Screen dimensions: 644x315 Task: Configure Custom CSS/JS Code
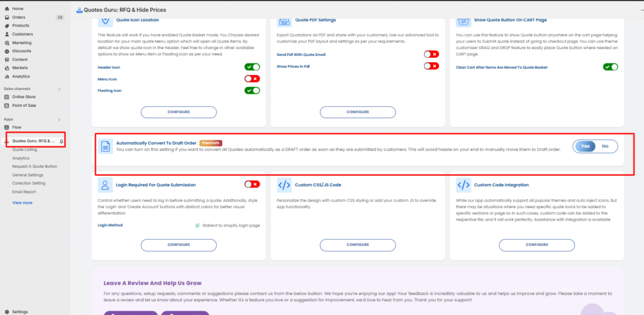tap(358, 245)
